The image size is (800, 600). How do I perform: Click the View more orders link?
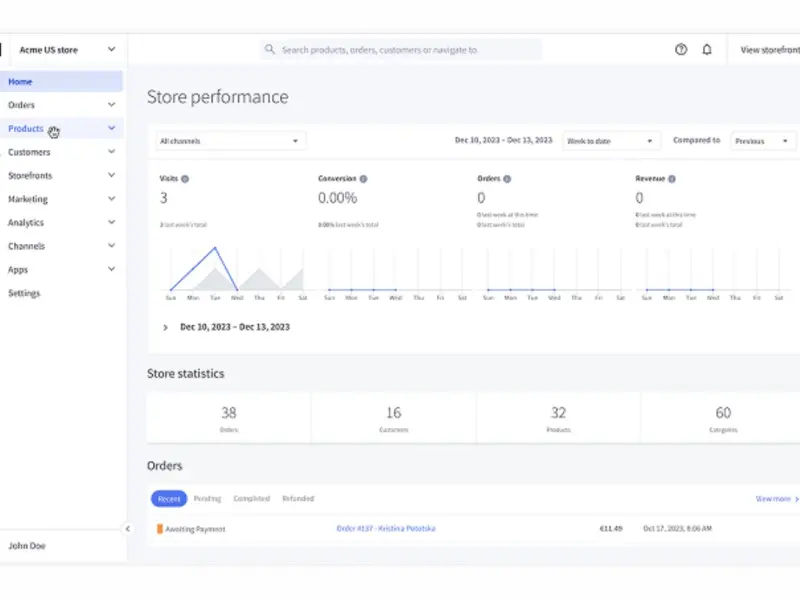pos(777,498)
